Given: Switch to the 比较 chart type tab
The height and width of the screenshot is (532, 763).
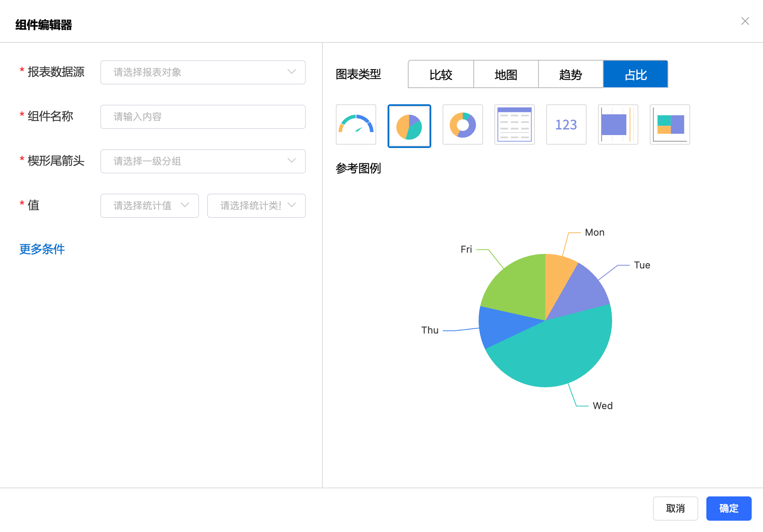Looking at the screenshot, I should click(441, 74).
